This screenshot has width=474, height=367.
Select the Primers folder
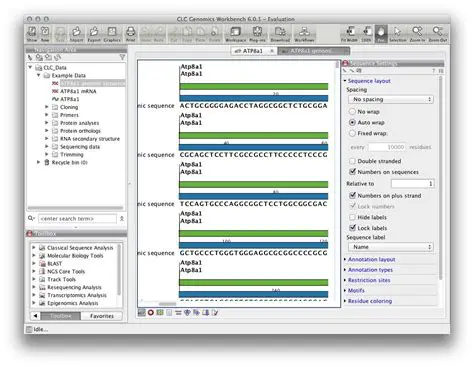tap(69, 115)
